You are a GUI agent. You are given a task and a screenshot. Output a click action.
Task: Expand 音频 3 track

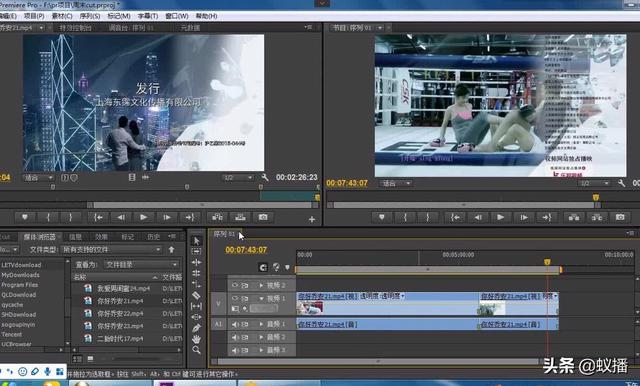click(261, 350)
